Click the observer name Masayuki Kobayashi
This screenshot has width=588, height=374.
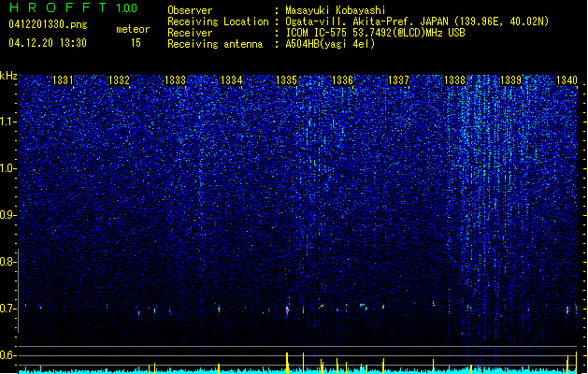click(336, 10)
